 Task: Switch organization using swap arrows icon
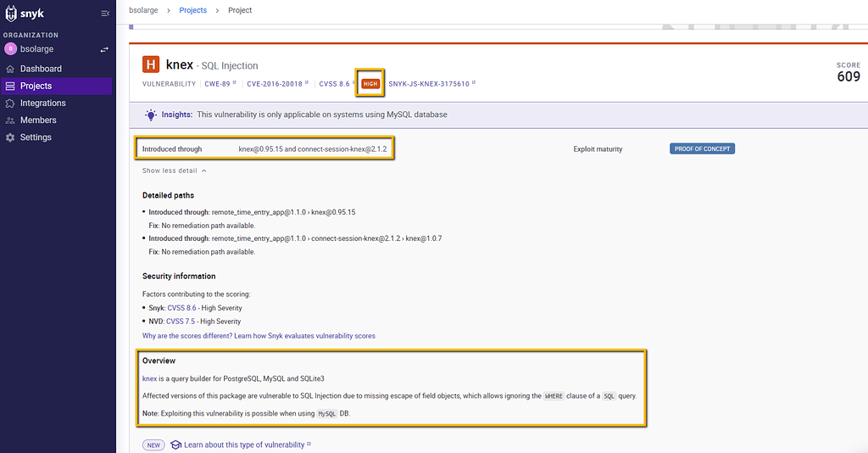click(104, 49)
